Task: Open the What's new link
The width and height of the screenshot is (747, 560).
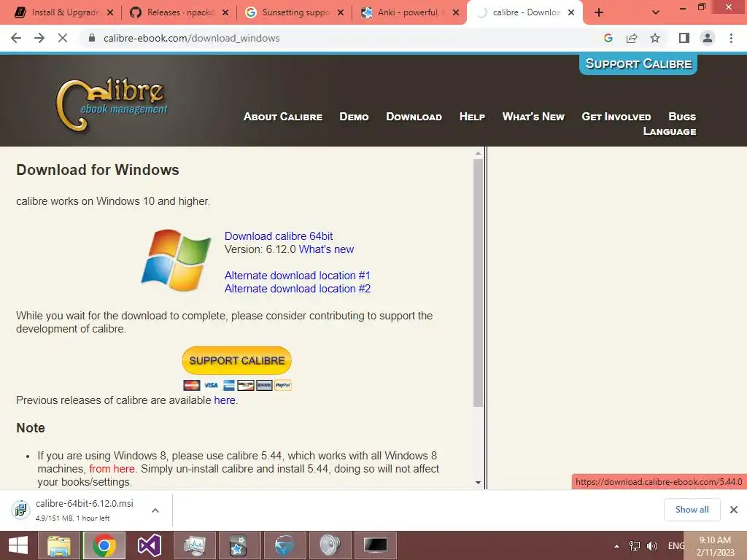Action: (x=326, y=249)
